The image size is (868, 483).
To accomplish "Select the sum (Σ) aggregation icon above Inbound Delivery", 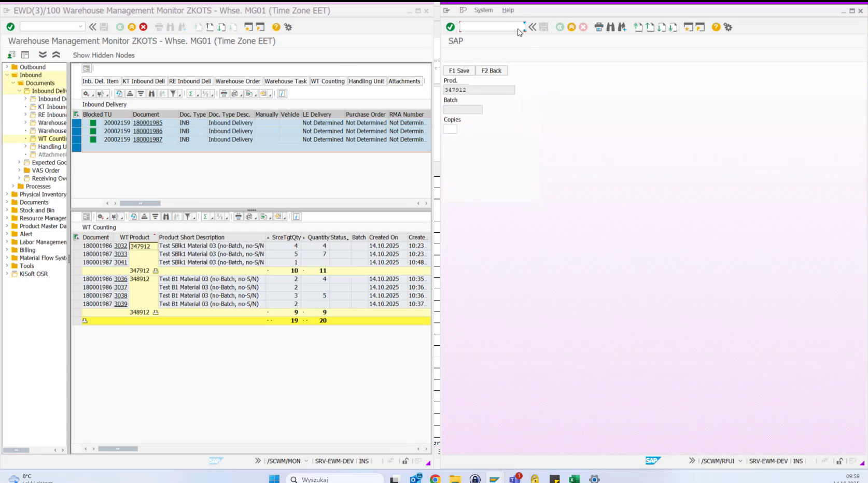I will pos(190,94).
